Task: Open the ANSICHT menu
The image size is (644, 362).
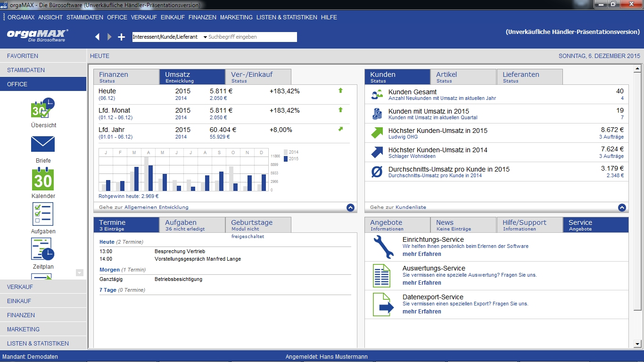Action: (x=50, y=17)
